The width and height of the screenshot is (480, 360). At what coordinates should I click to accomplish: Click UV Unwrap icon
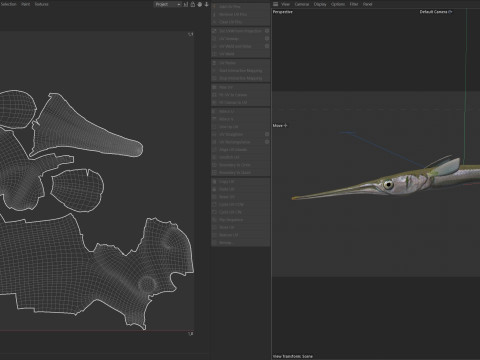[x=215, y=38]
